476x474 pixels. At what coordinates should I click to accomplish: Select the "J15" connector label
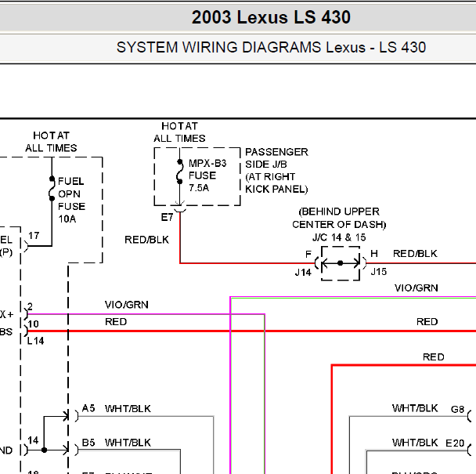pos(379,272)
